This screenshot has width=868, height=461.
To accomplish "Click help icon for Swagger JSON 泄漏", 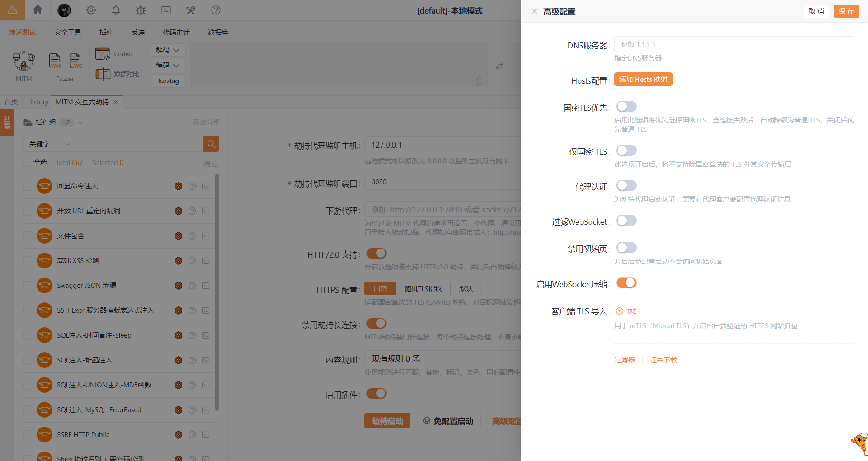I will (x=192, y=286).
